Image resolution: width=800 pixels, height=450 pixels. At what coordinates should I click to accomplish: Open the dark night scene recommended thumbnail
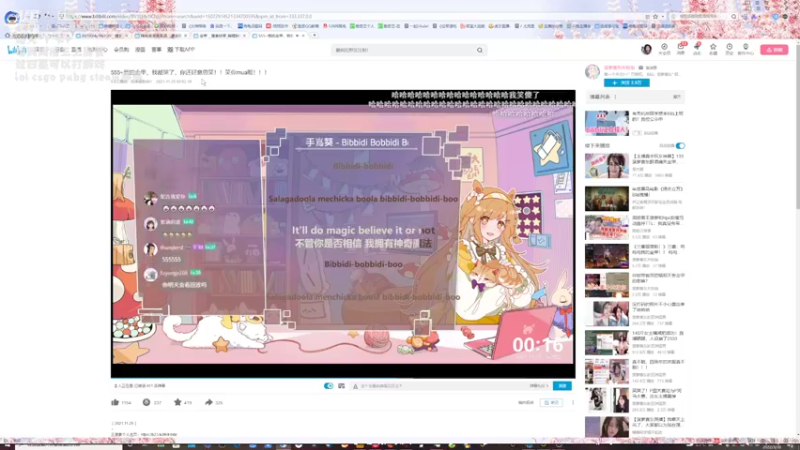[x=607, y=256]
